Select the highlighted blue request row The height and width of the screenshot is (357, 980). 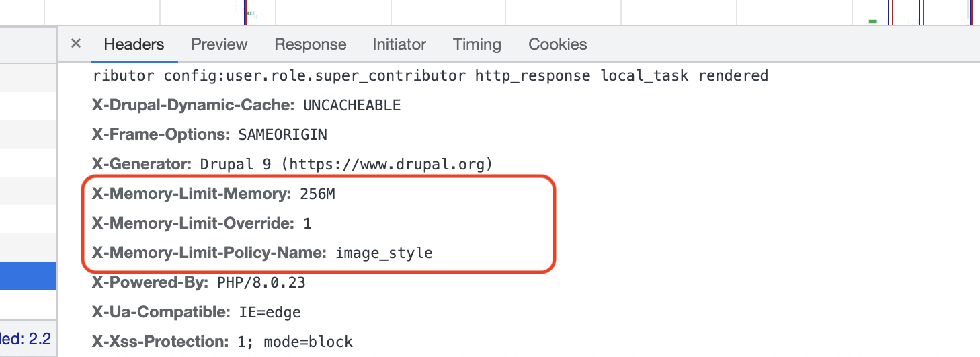28,276
